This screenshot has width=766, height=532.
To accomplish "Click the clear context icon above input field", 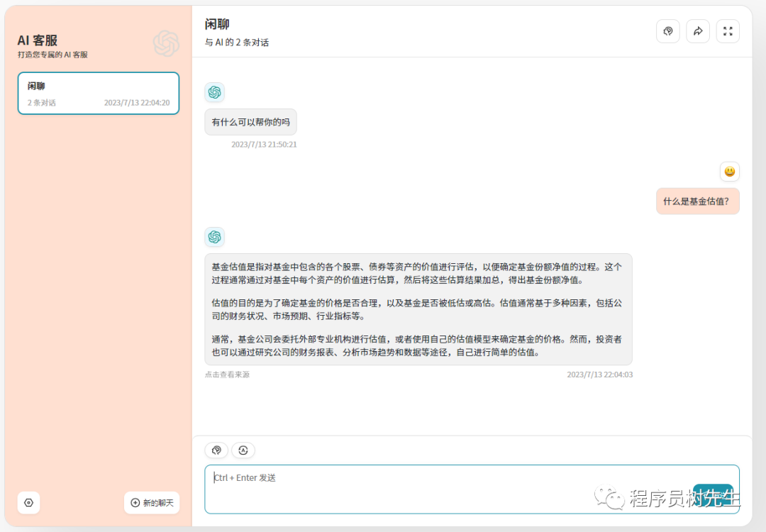I will (243, 450).
